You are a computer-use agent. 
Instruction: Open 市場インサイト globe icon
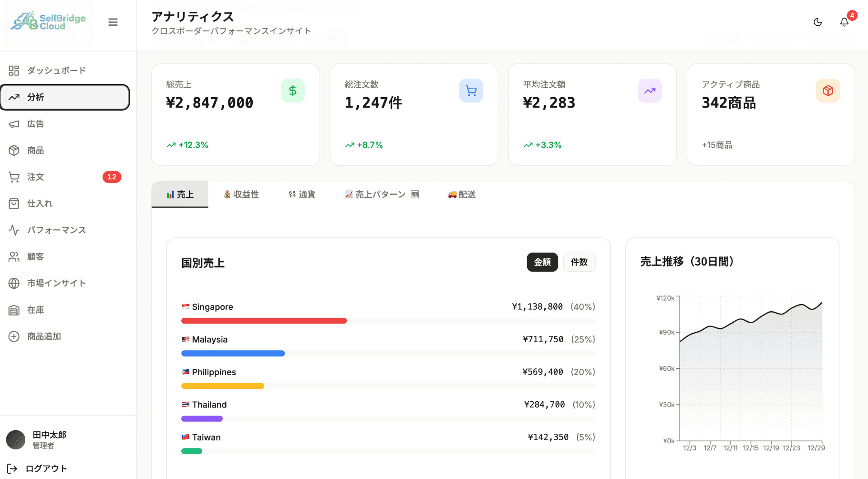pos(14,283)
